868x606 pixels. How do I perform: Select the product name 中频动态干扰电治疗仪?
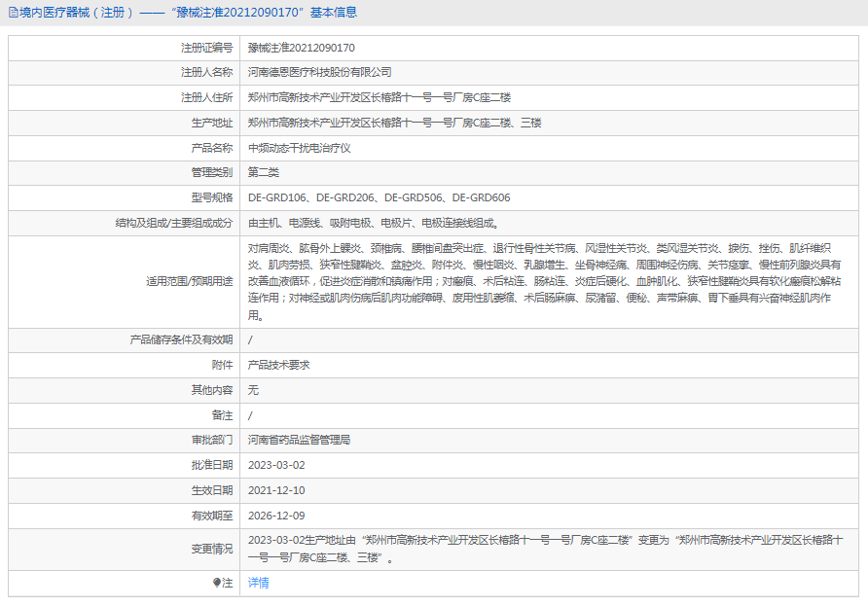click(299, 148)
